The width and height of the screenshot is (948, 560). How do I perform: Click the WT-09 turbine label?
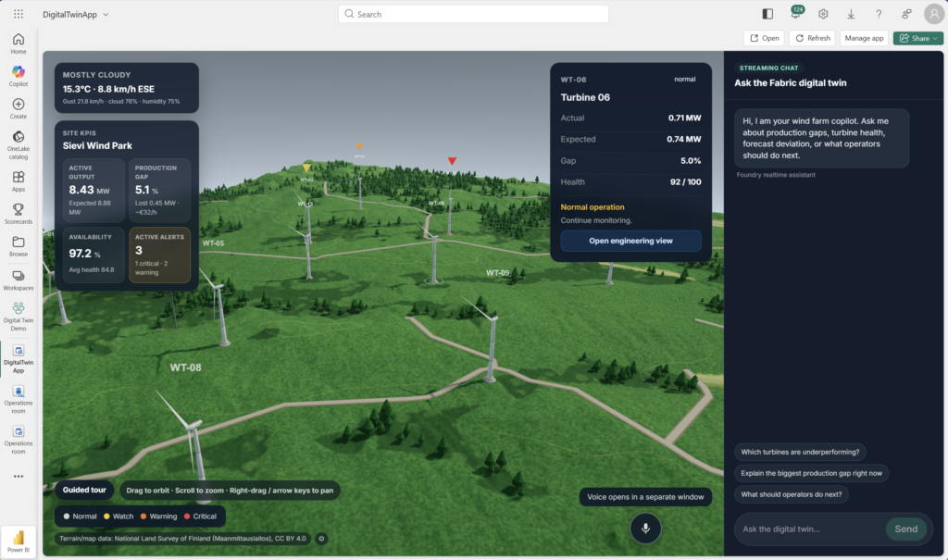tap(497, 273)
